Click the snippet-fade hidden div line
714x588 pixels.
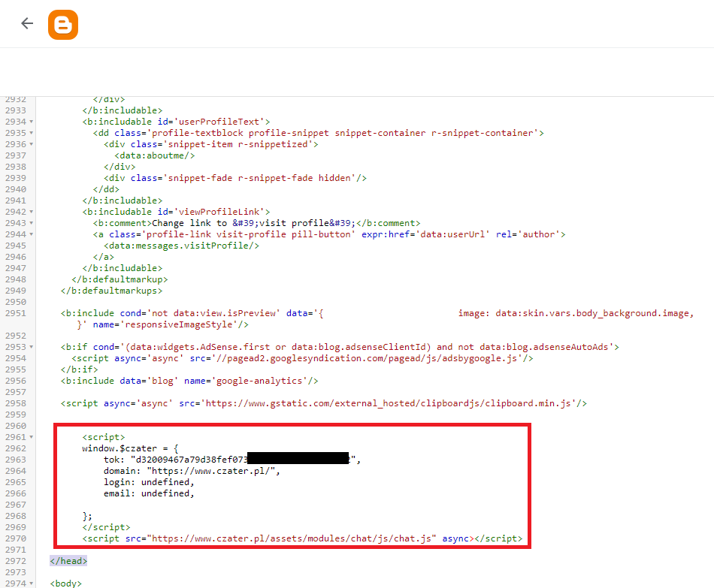click(235, 178)
